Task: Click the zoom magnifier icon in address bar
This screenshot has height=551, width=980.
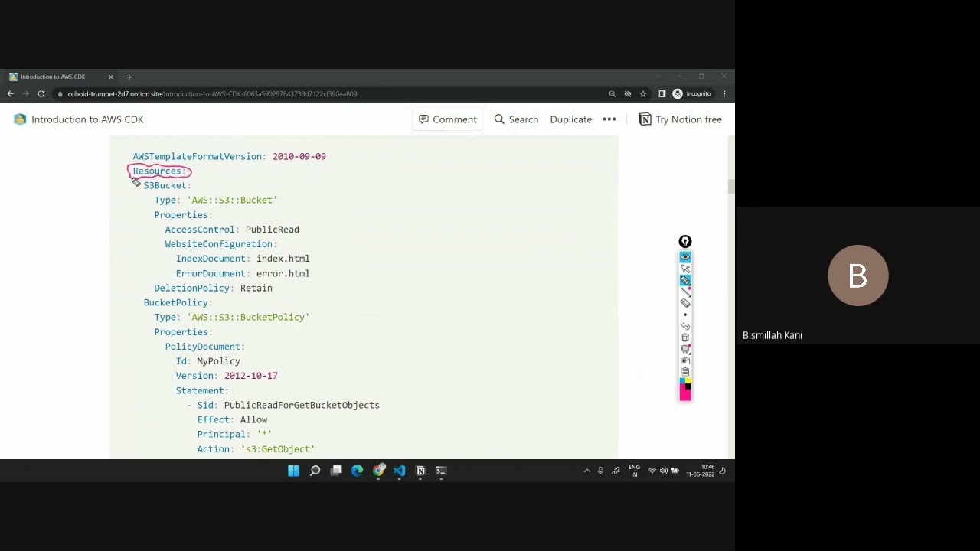Action: tap(612, 93)
